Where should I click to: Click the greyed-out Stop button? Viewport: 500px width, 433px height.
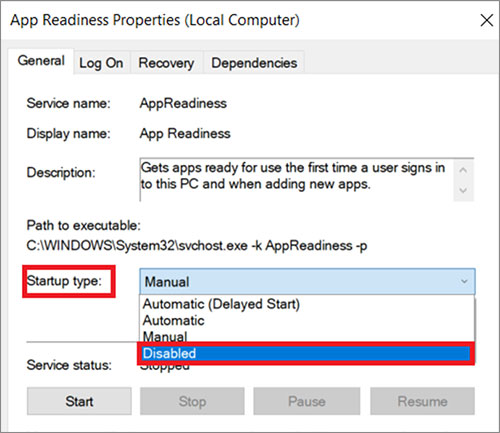pyautogui.click(x=192, y=401)
